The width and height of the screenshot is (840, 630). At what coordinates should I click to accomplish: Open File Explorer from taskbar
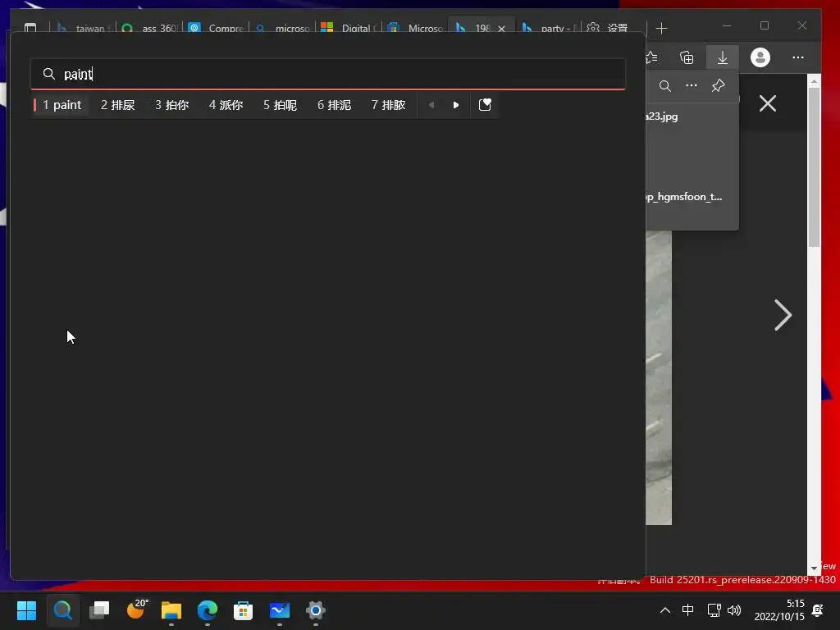pyautogui.click(x=171, y=610)
